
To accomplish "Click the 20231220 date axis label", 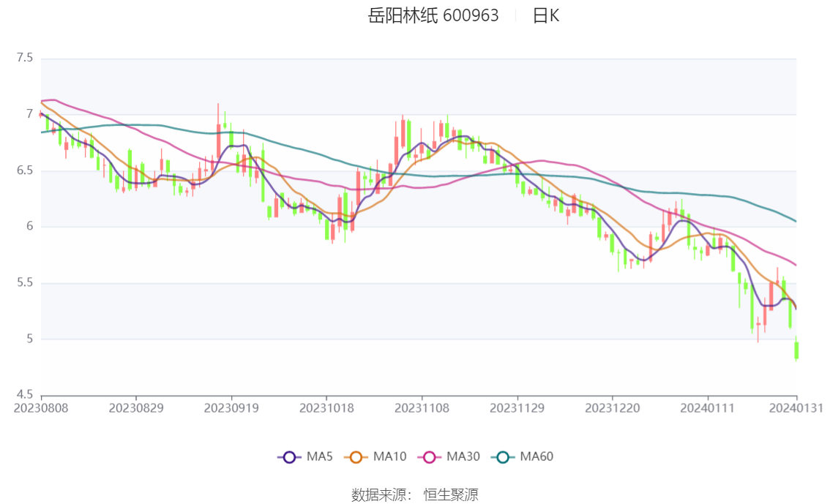I will pos(613,408).
